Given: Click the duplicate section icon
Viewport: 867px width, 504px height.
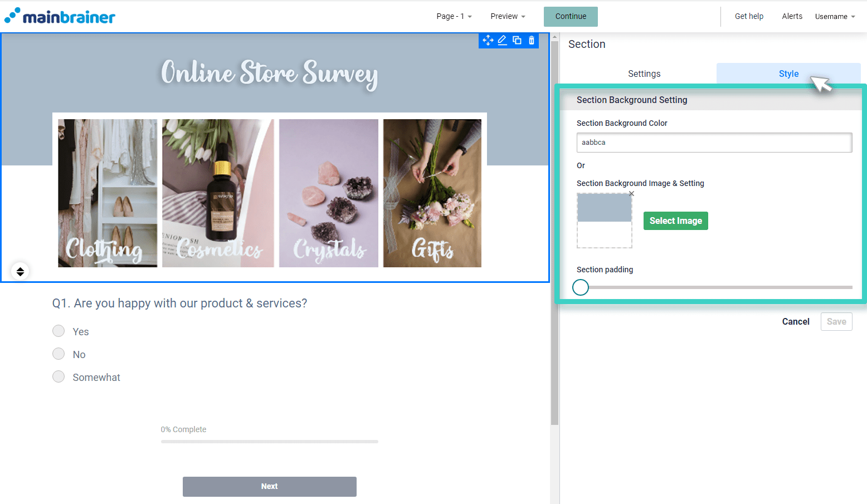Looking at the screenshot, I should (x=517, y=40).
